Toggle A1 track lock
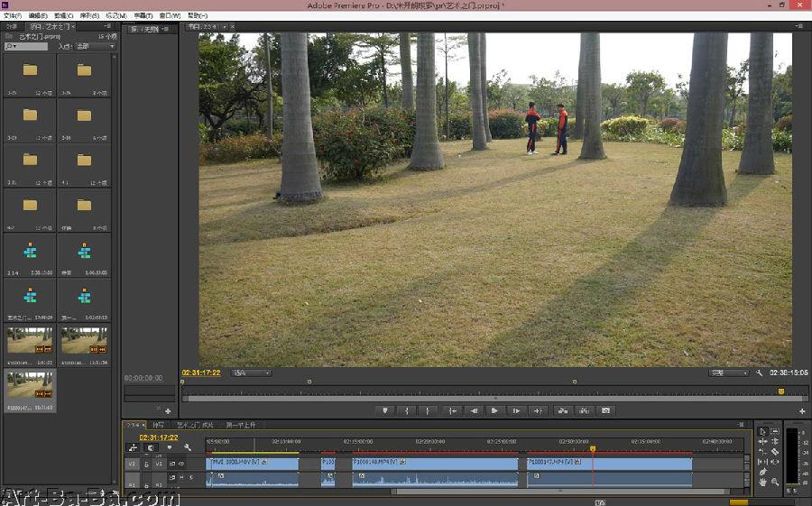Screen dimensions: 812x506 146,484
